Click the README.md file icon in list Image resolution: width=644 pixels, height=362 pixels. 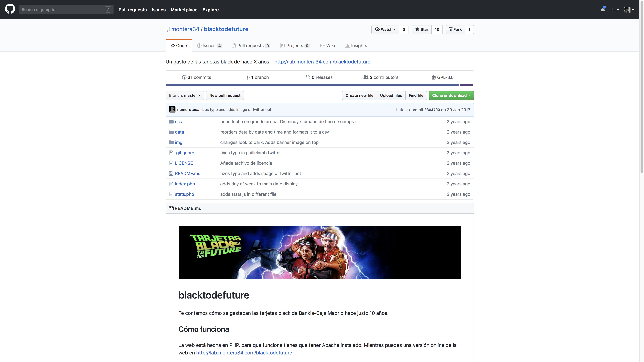171,173
